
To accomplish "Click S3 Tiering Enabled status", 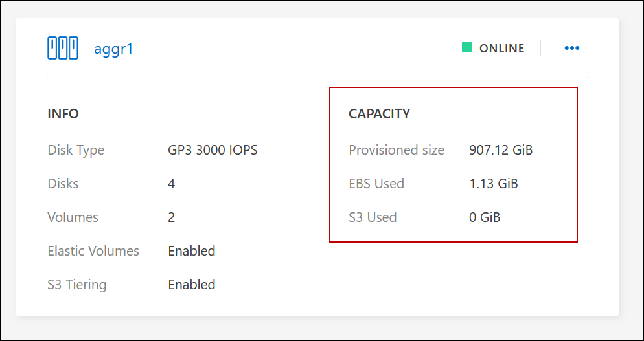I will coord(192,285).
